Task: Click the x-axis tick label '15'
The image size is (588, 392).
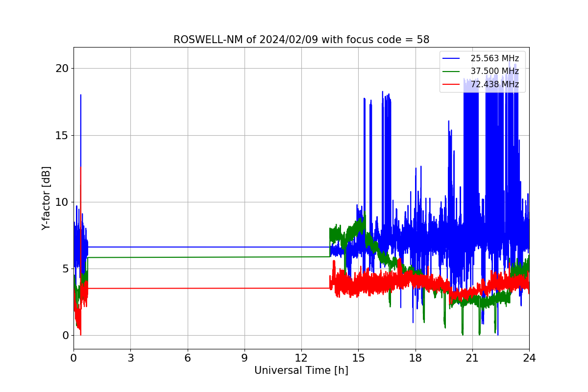Action: pos(358,358)
